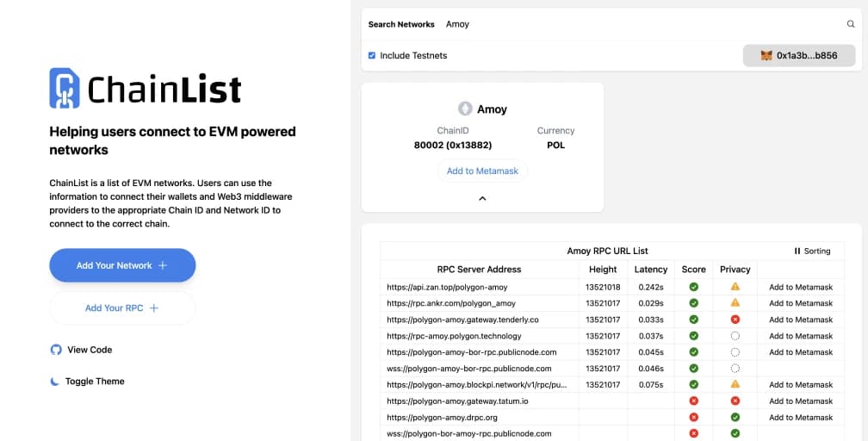Open the View Code link

(x=81, y=350)
